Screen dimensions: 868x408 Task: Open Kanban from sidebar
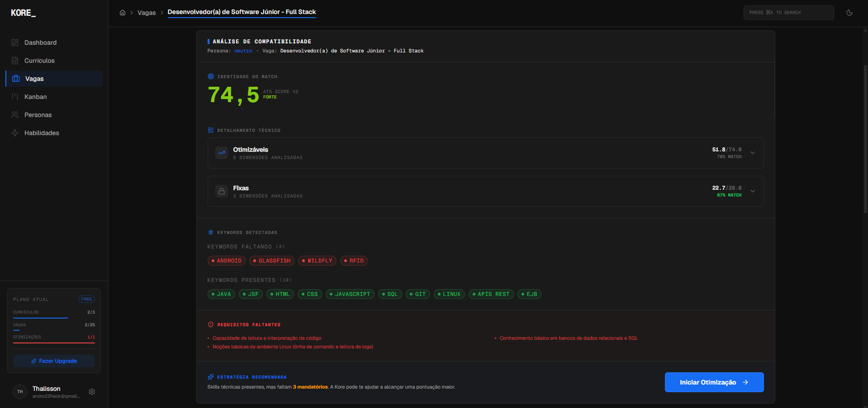click(x=54, y=97)
